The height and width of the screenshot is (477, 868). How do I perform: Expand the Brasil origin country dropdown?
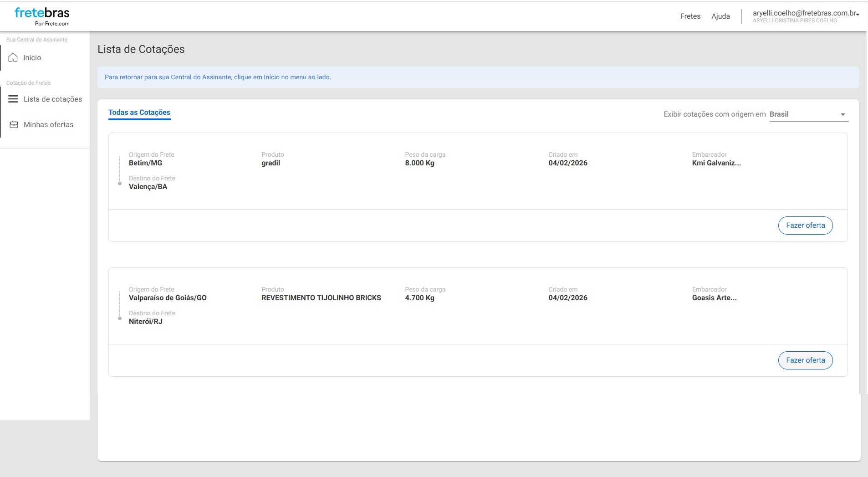pyautogui.click(x=842, y=114)
